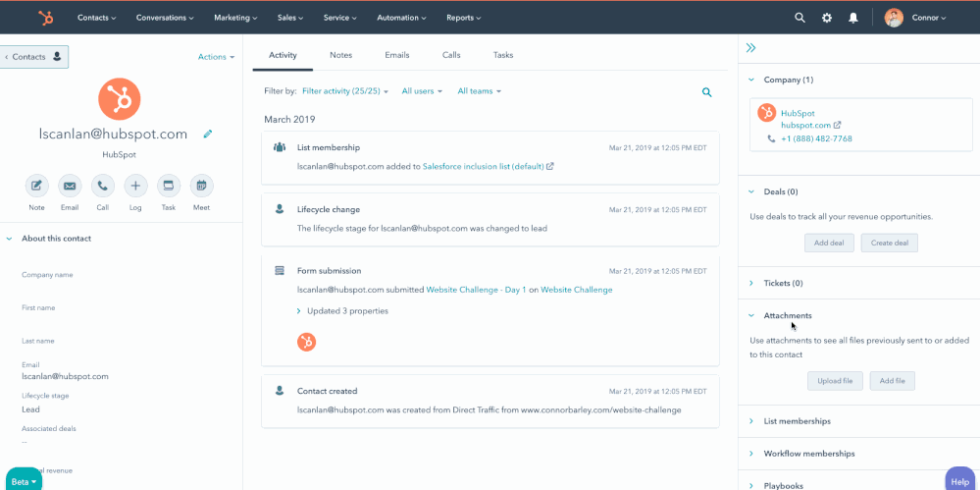
Task: Open the All users filter dropdown
Action: pyautogui.click(x=422, y=91)
